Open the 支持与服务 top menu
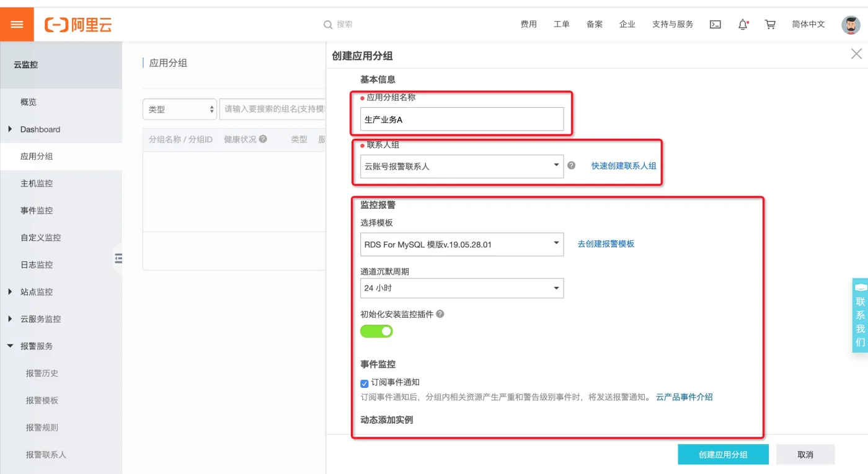The height and width of the screenshot is (474, 868). point(673,24)
